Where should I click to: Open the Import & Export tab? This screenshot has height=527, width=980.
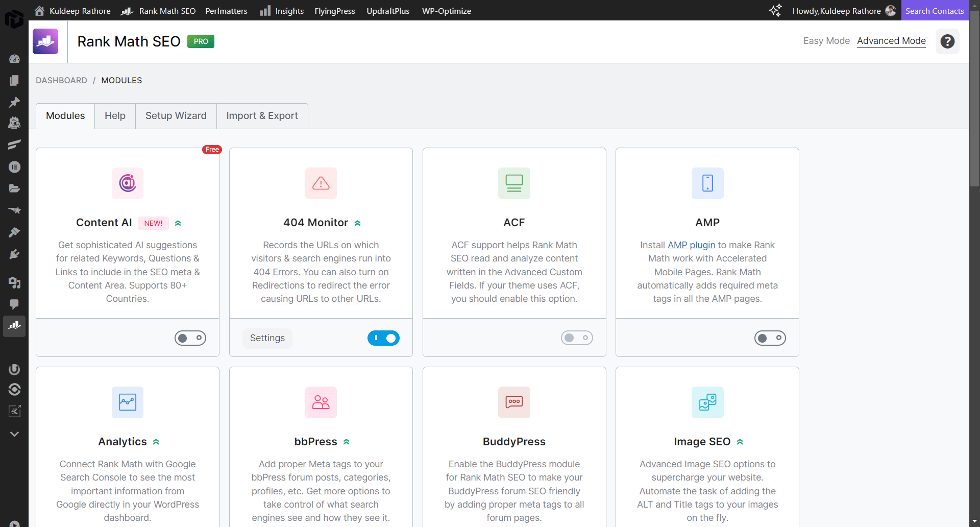point(262,116)
